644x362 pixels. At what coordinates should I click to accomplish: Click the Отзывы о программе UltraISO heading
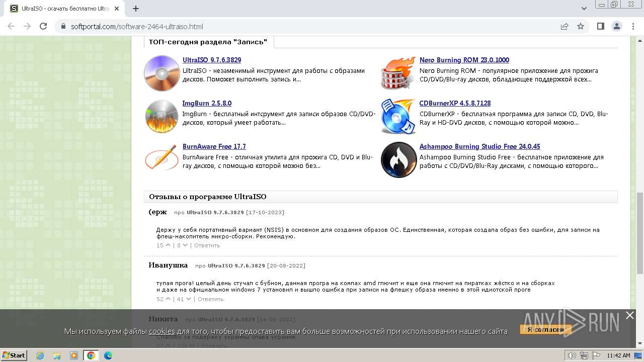point(208,197)
